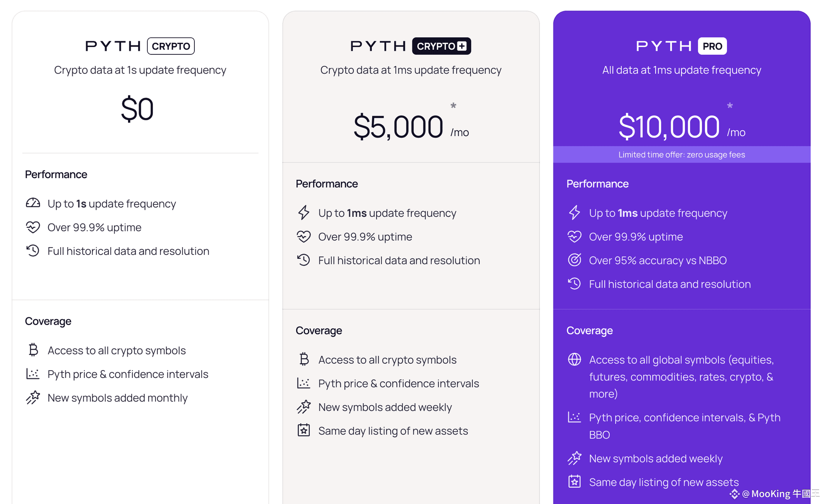Click the CRYPTO+ badge on the middle plan
The height and width of the screenshot is (504, 823).
(442, 46)
